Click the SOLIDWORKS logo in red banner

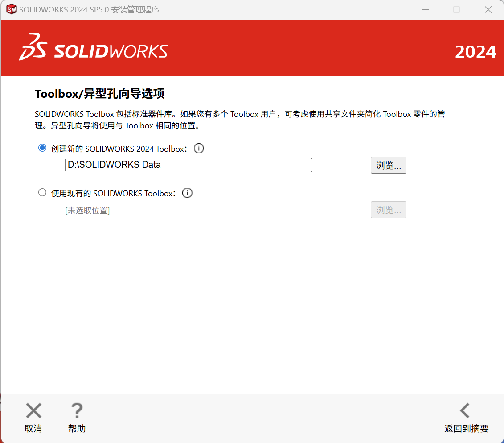pyautogui.click(x=94, y=47)
